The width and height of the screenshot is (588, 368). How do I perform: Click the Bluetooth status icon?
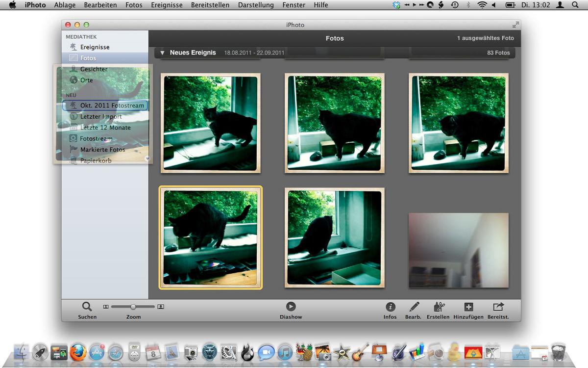pyautogui.click(x=468, y=5)
